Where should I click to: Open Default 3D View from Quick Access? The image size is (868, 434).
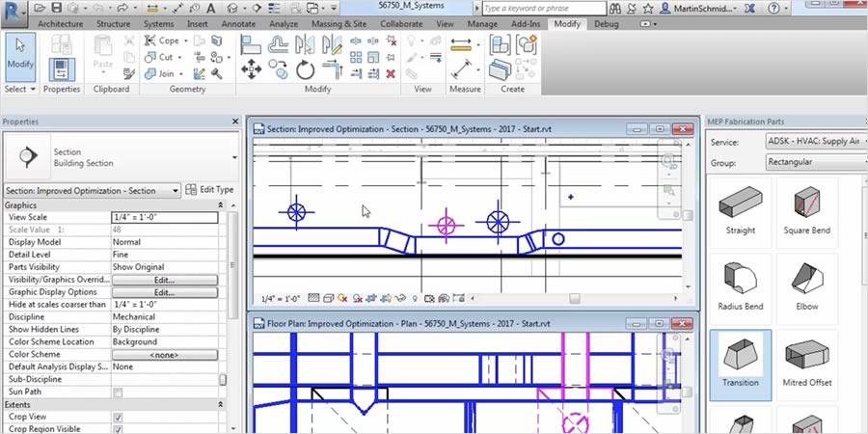[x=232, y=9]
